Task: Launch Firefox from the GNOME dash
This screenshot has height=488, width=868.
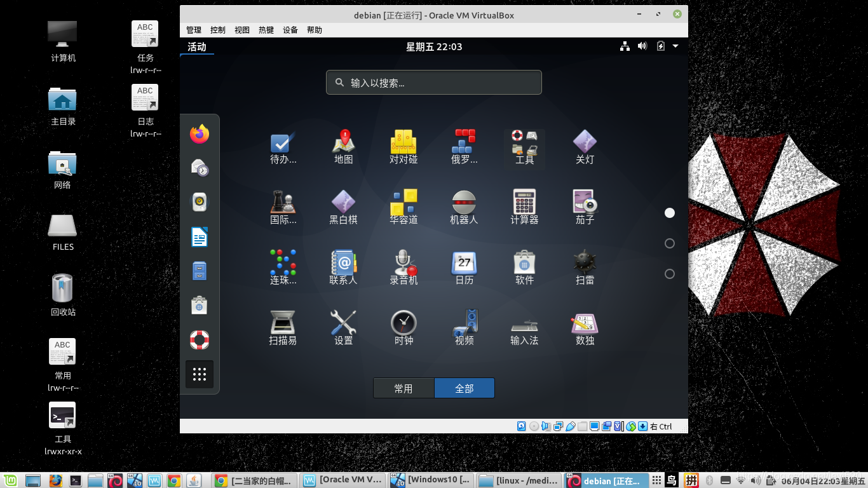Action: (x=200, y=134)
